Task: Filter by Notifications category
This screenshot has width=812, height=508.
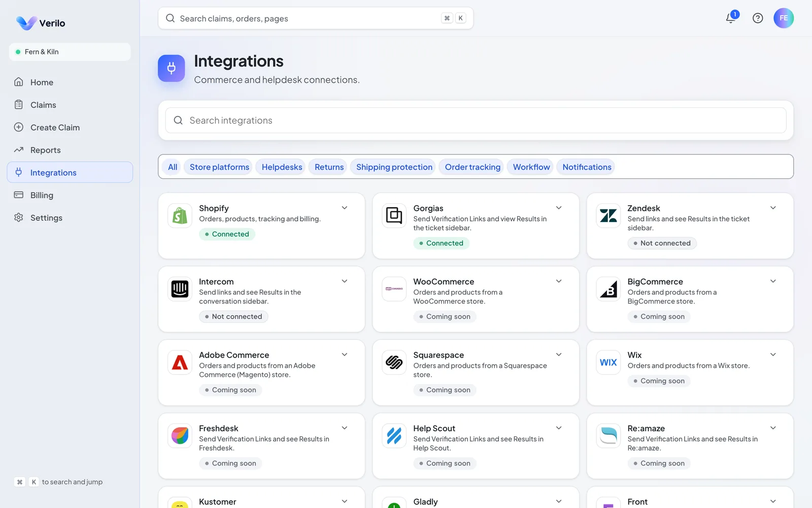Action: pos(587,167)
